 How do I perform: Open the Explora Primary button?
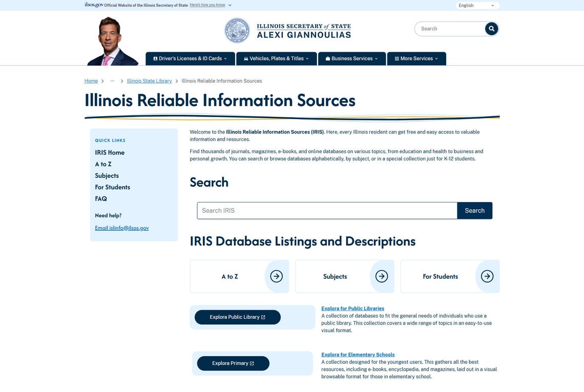tap(233, 363)
